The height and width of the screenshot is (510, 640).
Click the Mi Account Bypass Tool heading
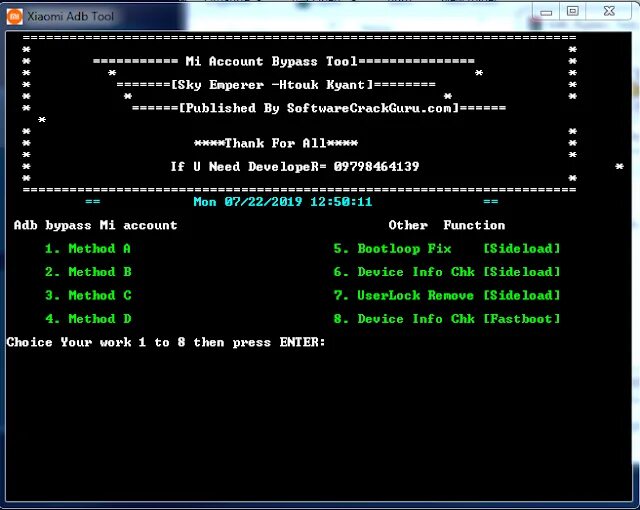pos(271,61)
